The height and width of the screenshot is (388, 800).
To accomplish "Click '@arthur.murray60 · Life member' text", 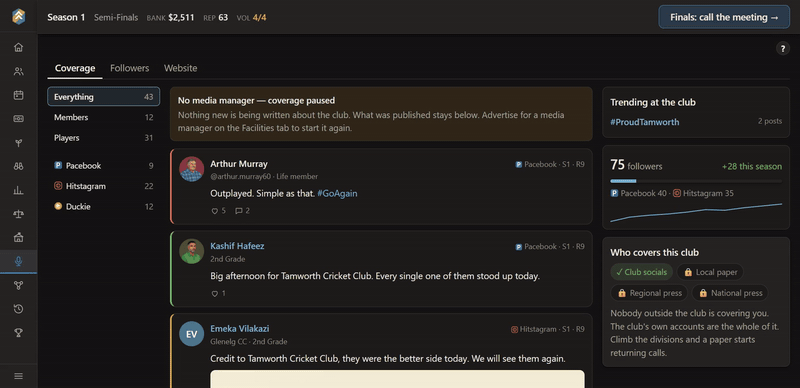I will 264,177.
